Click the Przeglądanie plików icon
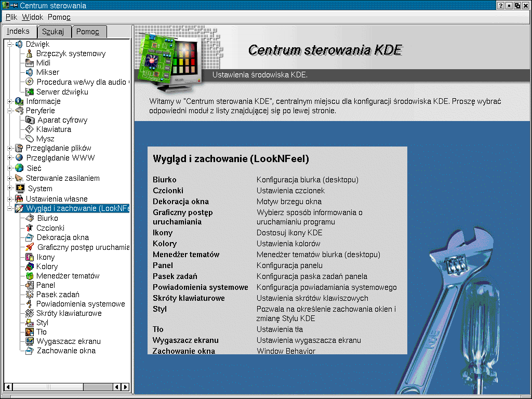 coord(19,148)
